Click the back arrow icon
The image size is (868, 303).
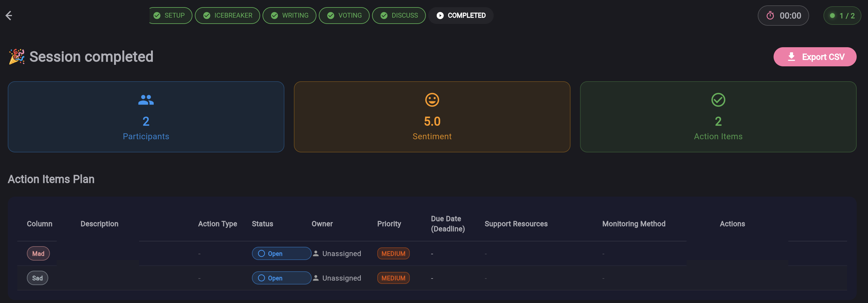(x=9, y=16)
